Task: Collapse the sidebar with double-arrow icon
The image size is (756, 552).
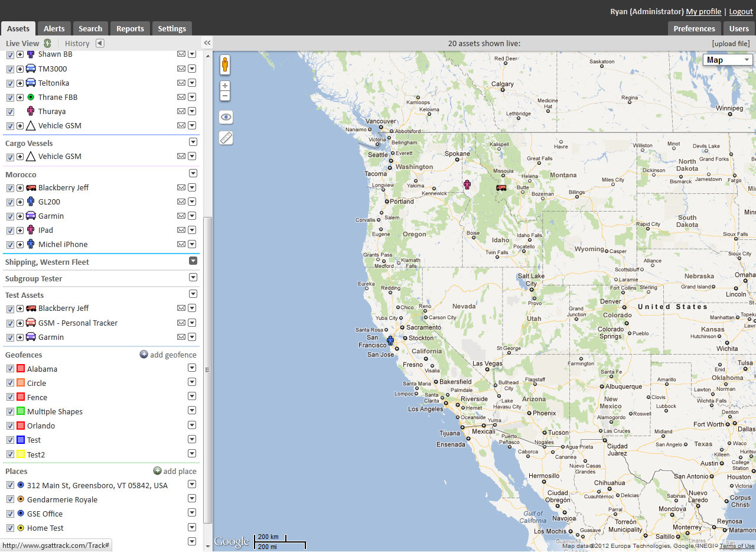Action: coord(207,43)
